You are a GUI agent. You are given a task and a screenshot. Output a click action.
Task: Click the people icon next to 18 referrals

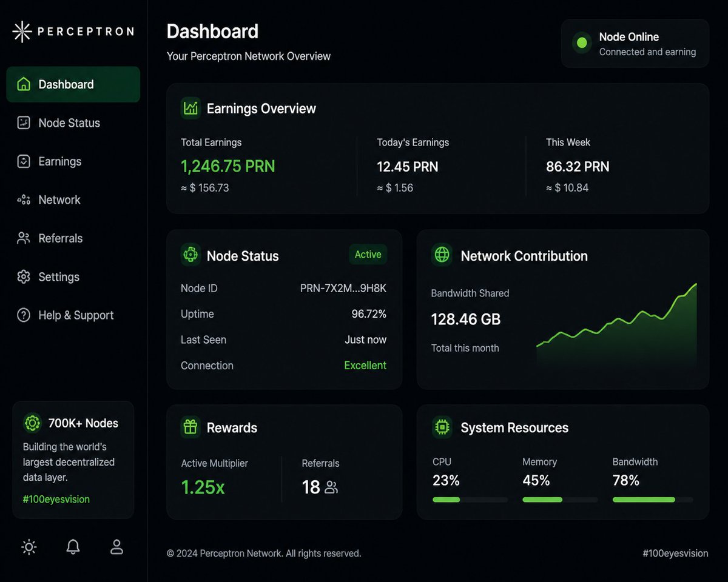click(331, 487)
